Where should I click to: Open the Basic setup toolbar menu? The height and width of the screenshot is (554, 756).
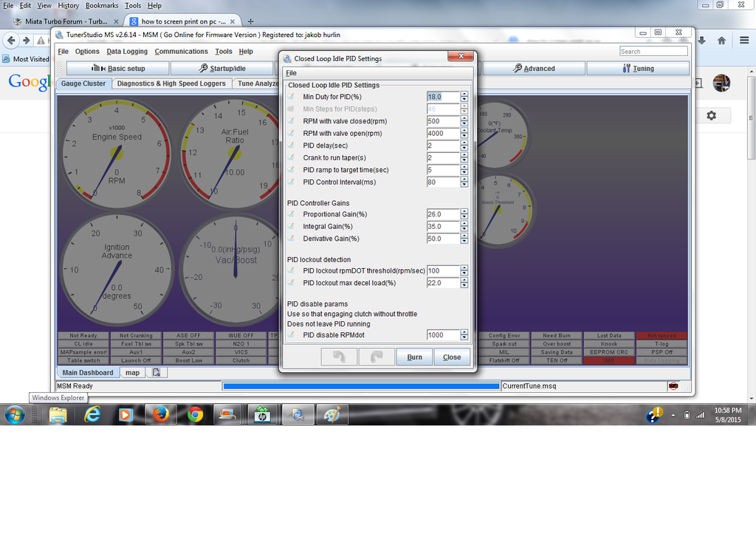point(117,69)
